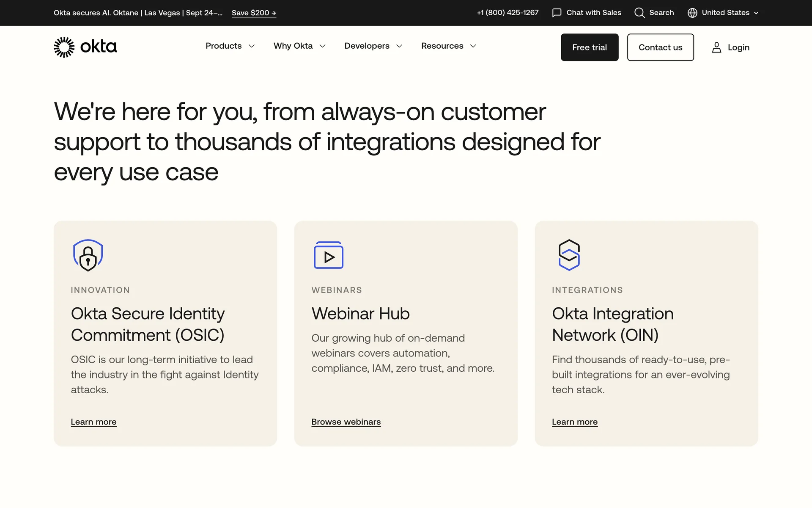Click the magnifying glass search icon
This screenshot has height=508, width=812.
tap(639, 13)
